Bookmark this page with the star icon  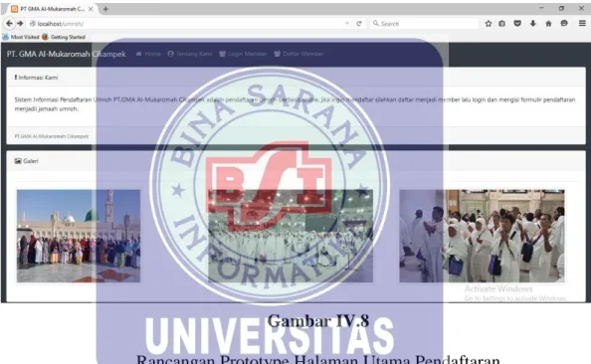[489, 23]
